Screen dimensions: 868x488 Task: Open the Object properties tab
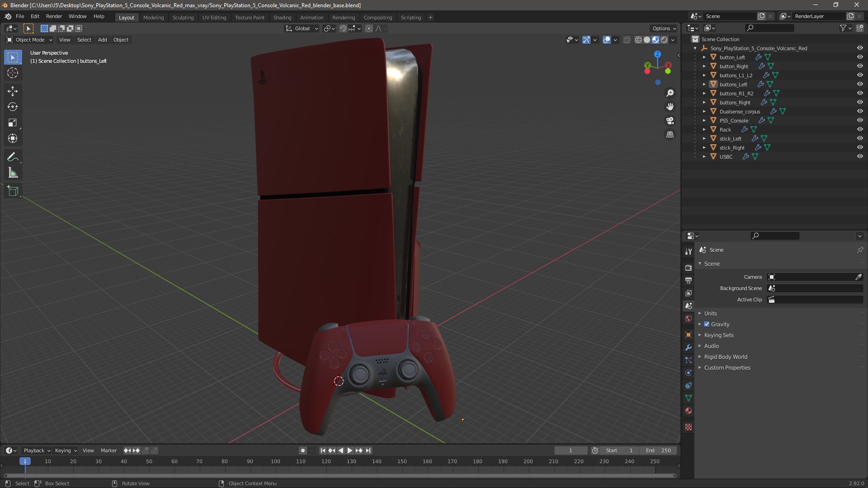689,335
